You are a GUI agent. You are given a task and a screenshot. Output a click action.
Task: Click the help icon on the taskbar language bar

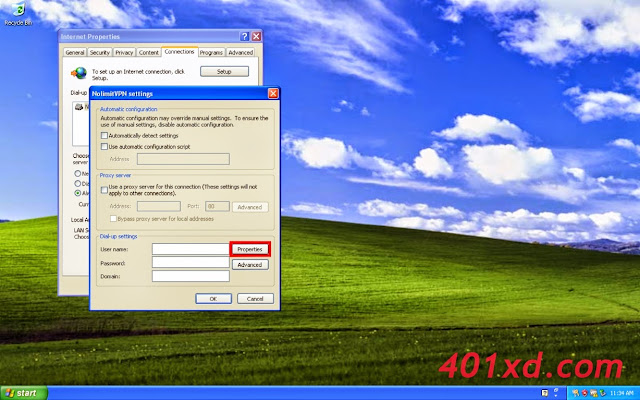pos(544,393)
